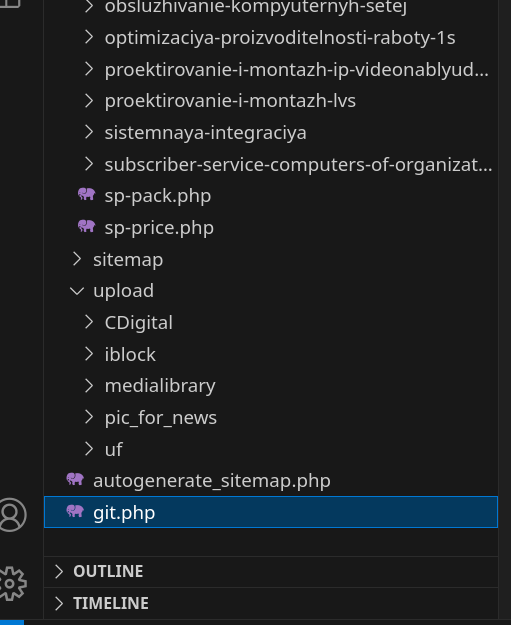Select the uf folder
Screen dimensions: 511x625
(114, 449)
